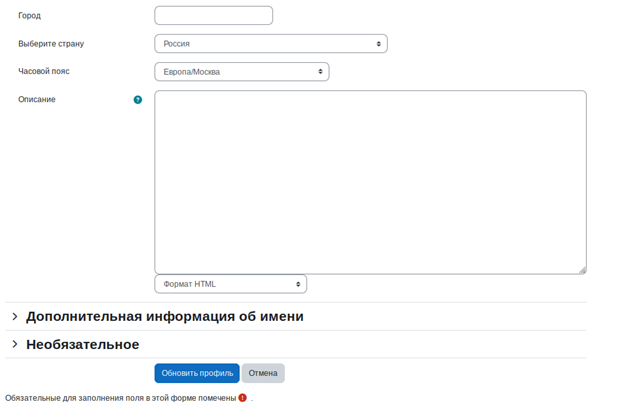Viewport: 624px width, 406px height.
Task: Click the Часовой пояс label
Action: [44, 71]
